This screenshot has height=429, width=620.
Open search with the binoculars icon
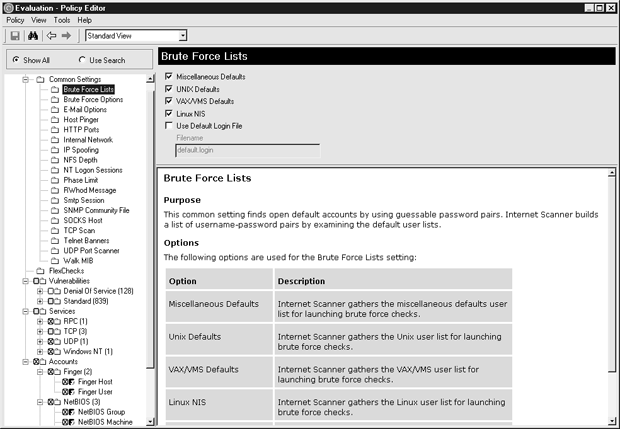[32, 36]
